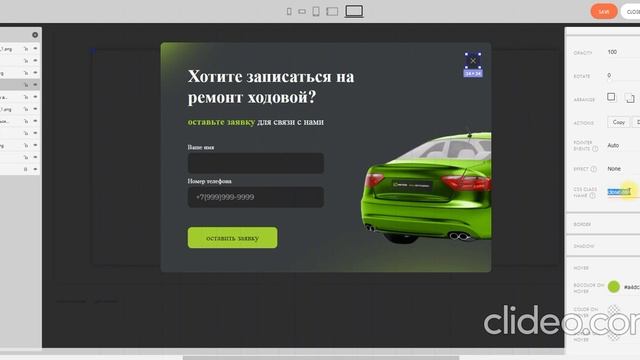Hide the layer named ending 'кок...'
640x360 pixels.
tap(35, 121)
